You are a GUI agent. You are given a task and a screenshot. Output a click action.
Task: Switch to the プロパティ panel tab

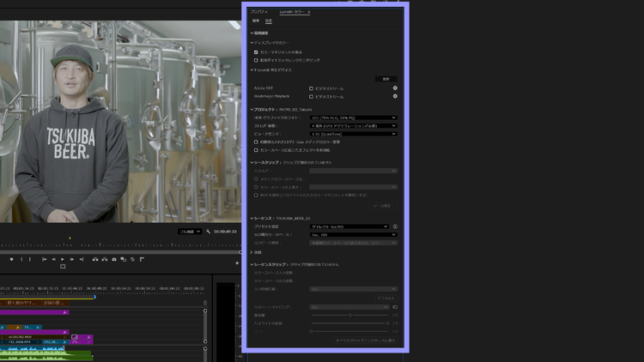click(259, 13)
